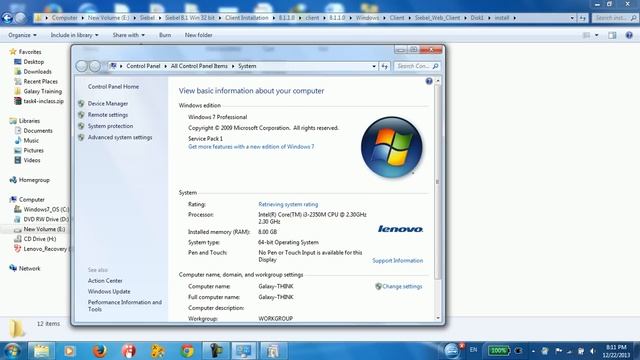The image size is (640, 360).
Task: Open Organize menu in Explorer
Action: coord(22,35)
